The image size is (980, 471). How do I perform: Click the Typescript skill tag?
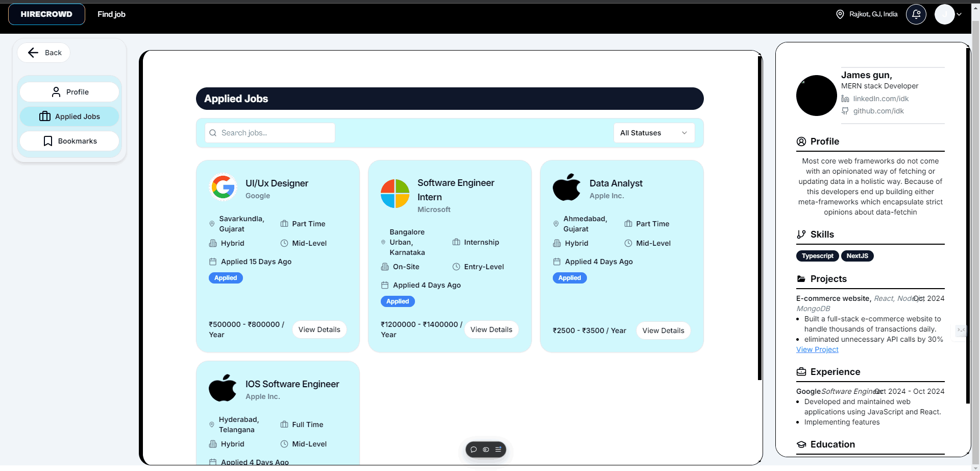pos(818,256)
